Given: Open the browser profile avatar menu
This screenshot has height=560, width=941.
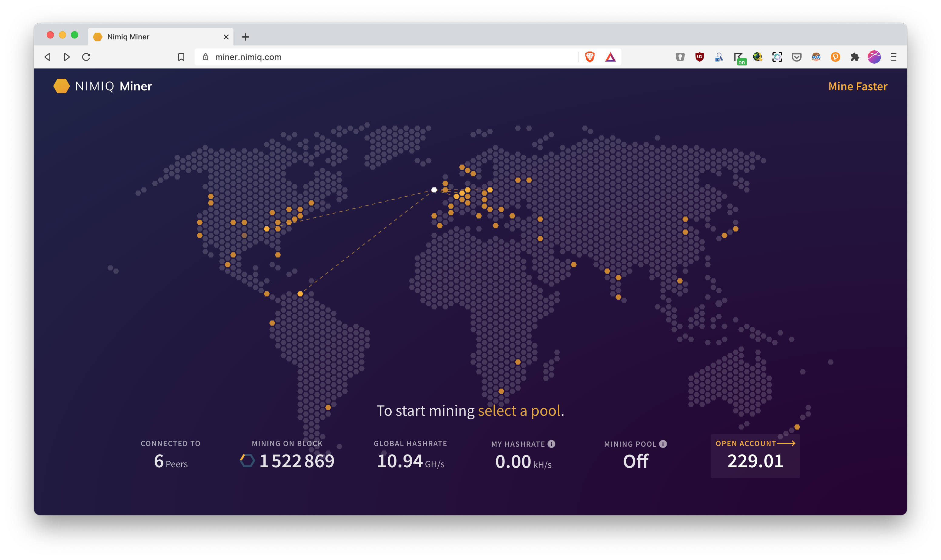Looking at the screenshot, I should pyautogui.click(x=874, y=57).
